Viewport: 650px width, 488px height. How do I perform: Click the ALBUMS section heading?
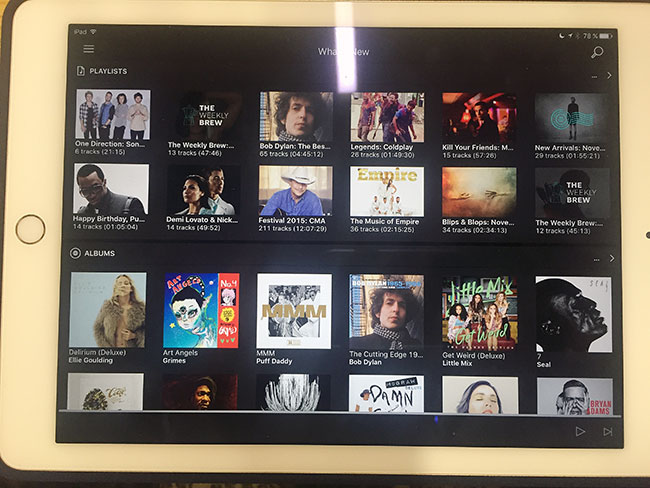pyautogui.click(x=99, y=253)
